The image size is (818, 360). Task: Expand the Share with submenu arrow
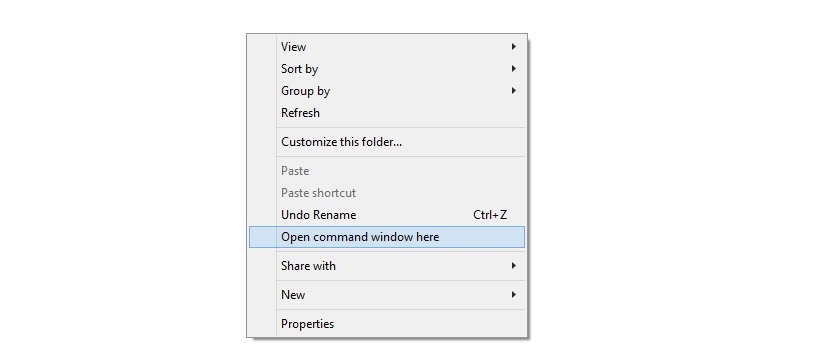tap(514, 266)
